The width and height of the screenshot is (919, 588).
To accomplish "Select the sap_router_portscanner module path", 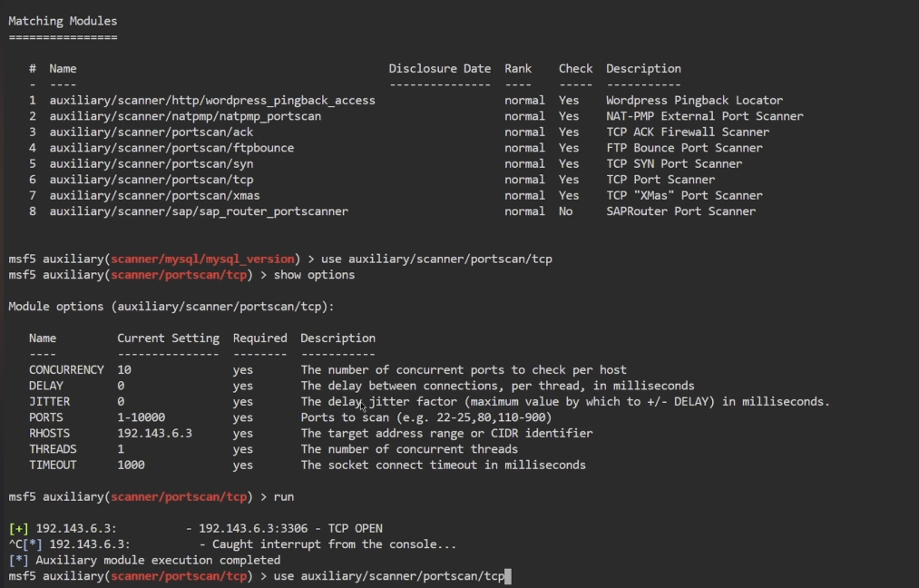I will [x=199, y=211].
